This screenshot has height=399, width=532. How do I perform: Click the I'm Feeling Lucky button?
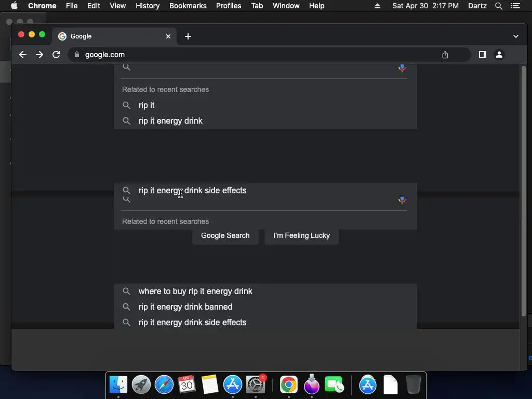coord(302,235)
